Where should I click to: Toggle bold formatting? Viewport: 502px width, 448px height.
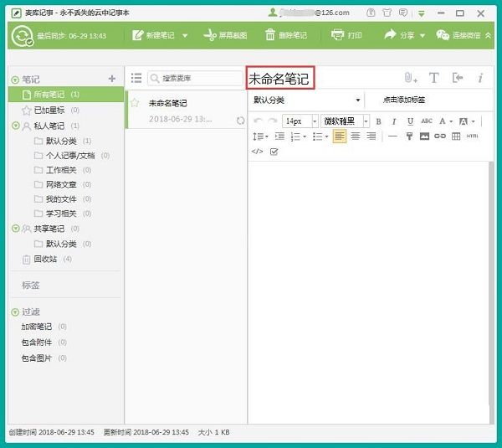pyautogui.click(x=378, y=121)
